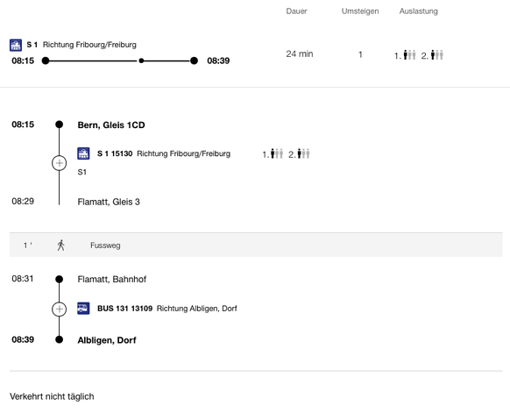Screen dimensions: 510x420
Task: Open the Bern, Gleis 1CD station
Action: 111,125
